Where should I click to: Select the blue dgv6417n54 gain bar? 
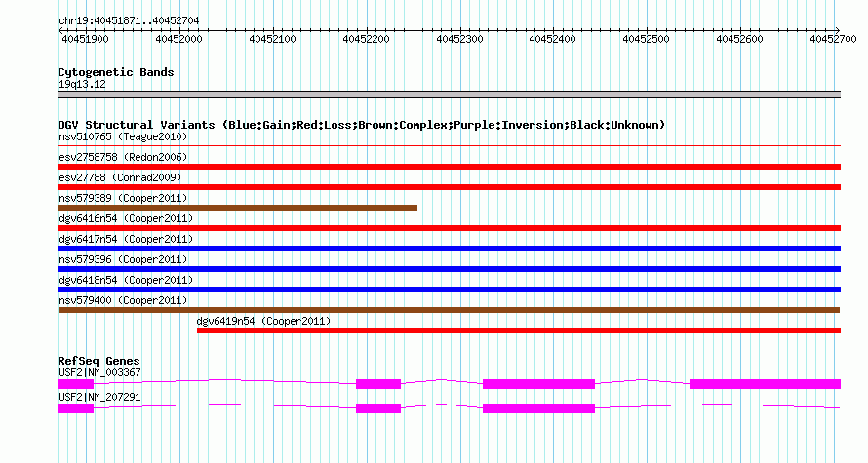[x=449, y=249]
